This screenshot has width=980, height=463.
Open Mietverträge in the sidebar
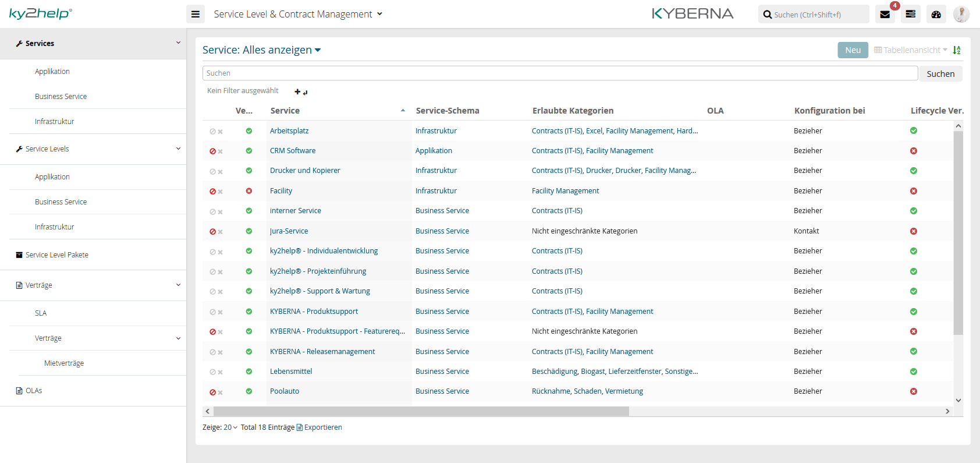[64, 363]
